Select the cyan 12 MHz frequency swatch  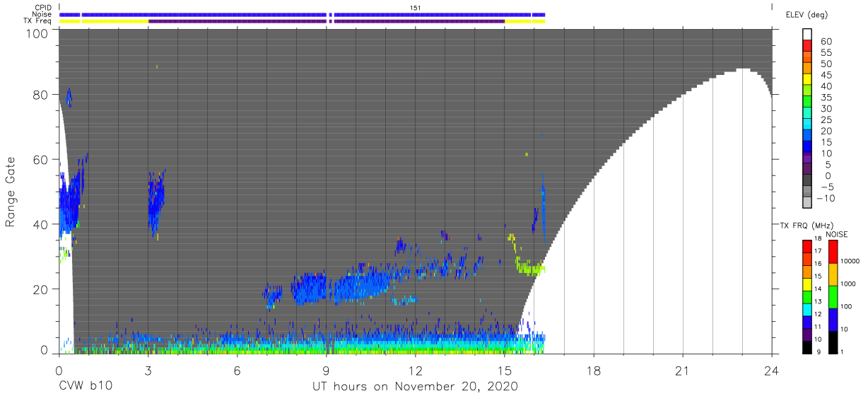click(x=807, y=309)
